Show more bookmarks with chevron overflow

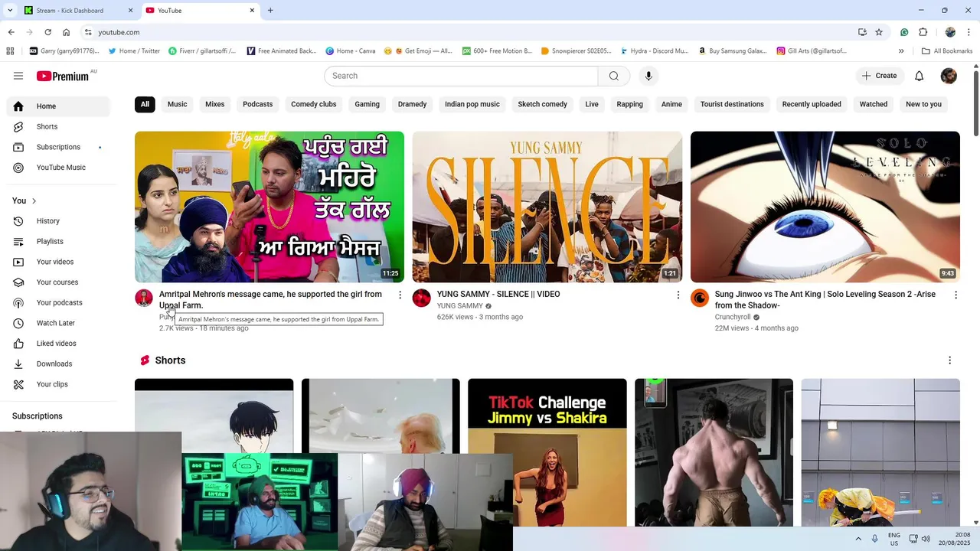point(901,51)
